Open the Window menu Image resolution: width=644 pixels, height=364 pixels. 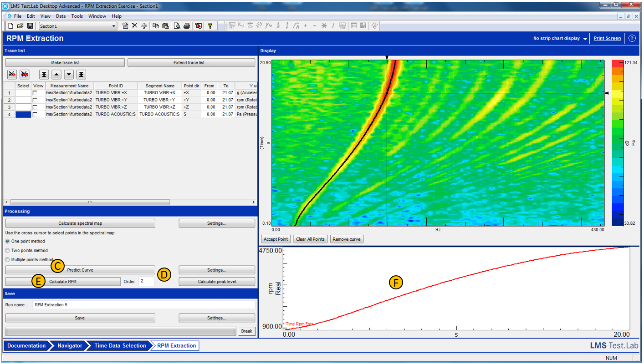click(x=97, y=16)
